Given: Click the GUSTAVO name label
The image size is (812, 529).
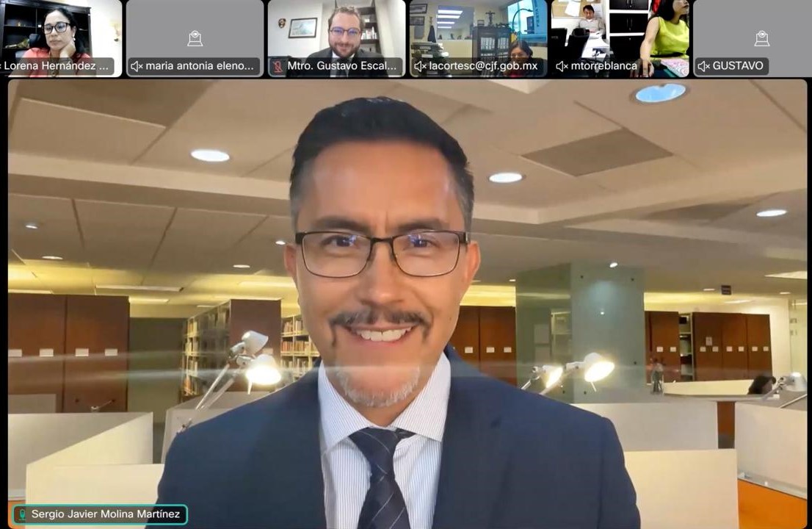Looking at the screenshot, I should 737,66.
